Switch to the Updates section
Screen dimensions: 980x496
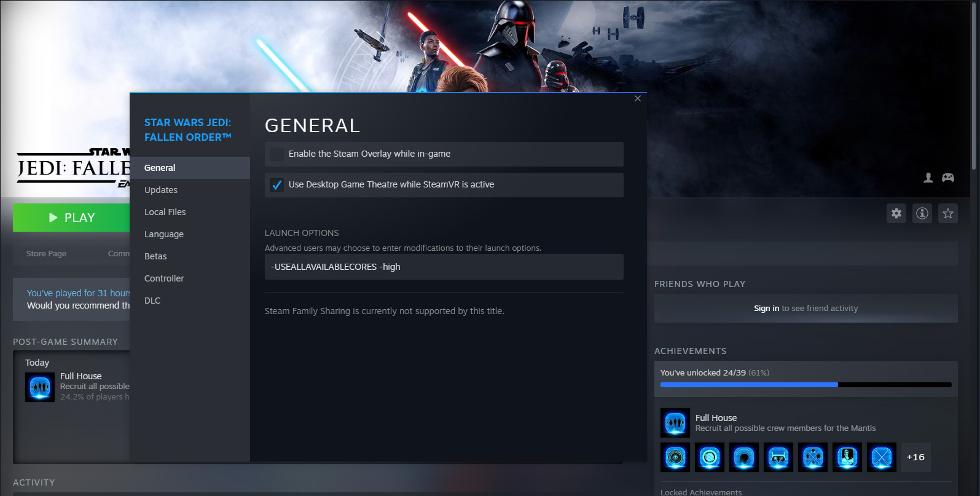tap(190, 190)
